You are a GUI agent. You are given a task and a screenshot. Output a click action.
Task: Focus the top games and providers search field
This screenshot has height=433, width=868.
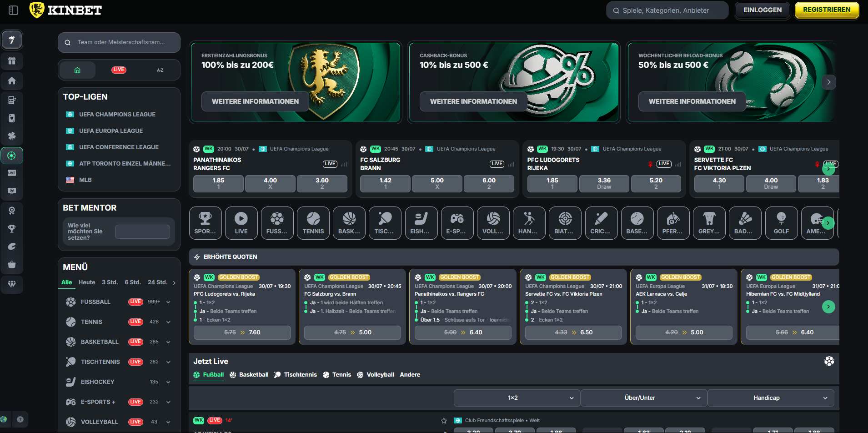pyautogui.click(x=667, y=10)
